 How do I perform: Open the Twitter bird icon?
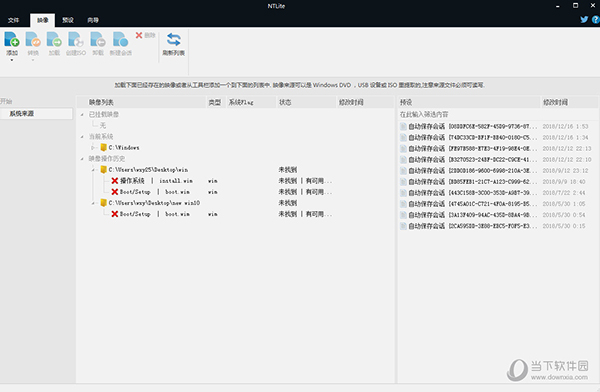584,20
